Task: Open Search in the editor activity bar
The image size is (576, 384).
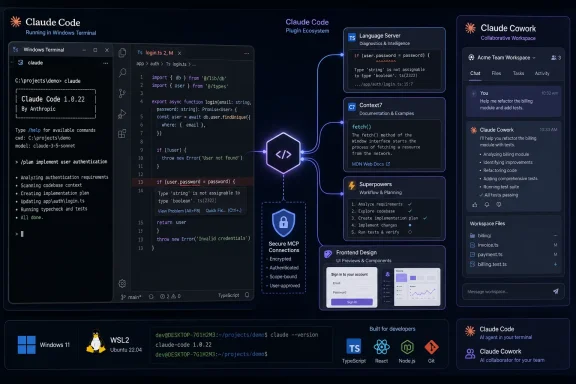Action: (x=122, y=72)
